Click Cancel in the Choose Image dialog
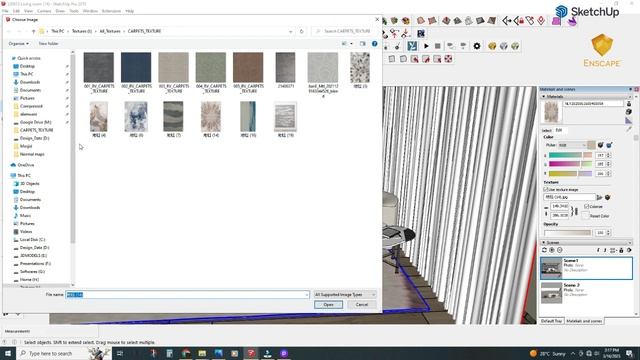Screen dimensions: 640x360 pos(362,304)
